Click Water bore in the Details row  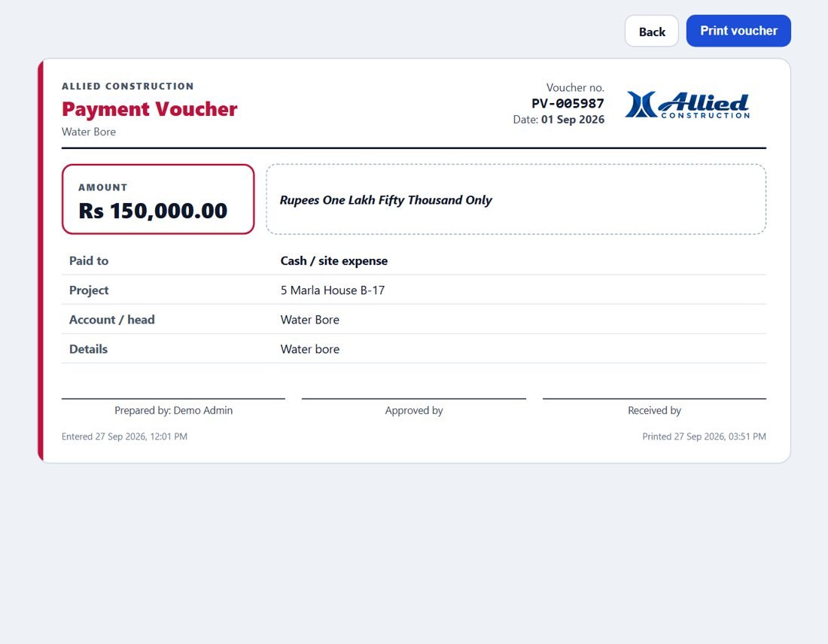coord(310,349)
